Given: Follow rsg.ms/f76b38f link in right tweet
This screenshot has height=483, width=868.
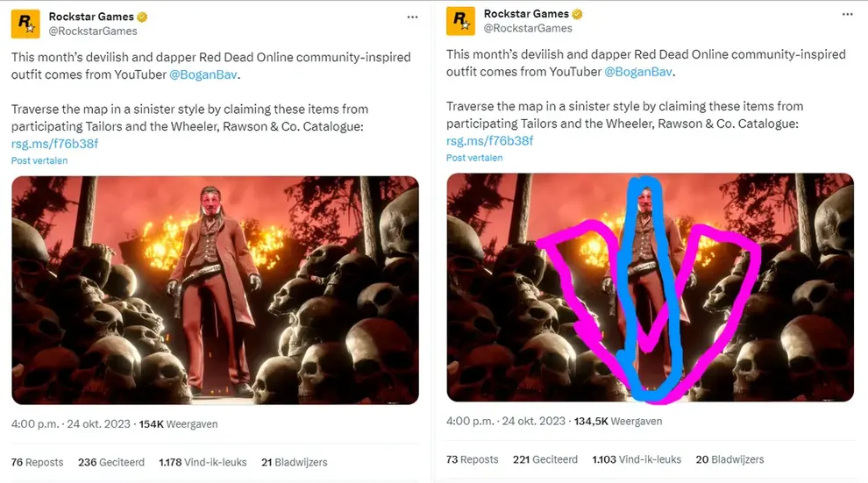Looking at the screenshot, I should pos(489,141).
